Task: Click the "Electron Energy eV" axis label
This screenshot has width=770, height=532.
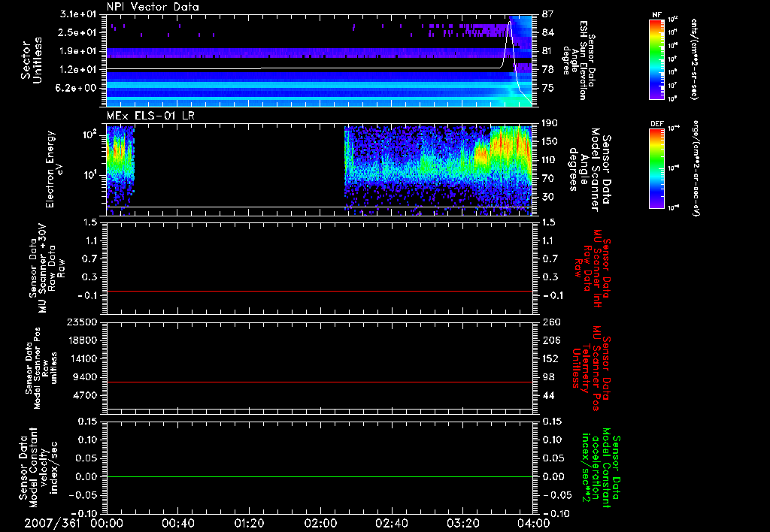Action: (x=55, y=169)
